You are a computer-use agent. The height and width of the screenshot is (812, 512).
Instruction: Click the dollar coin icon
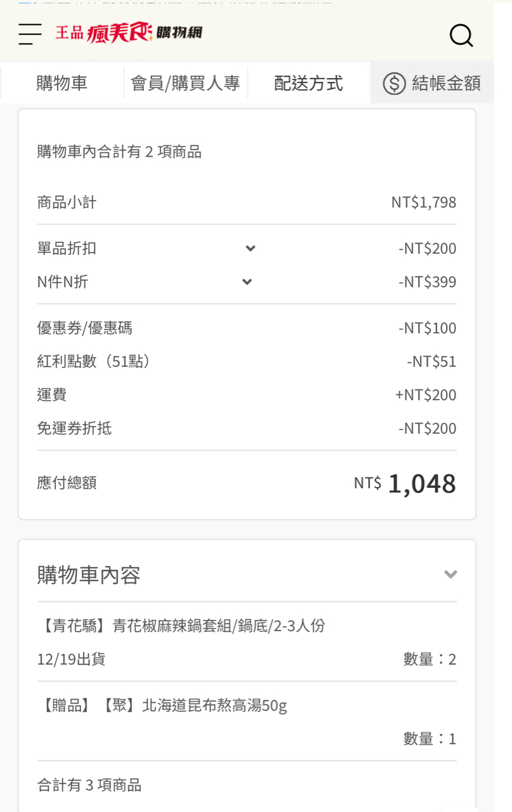tap(394, 83)
